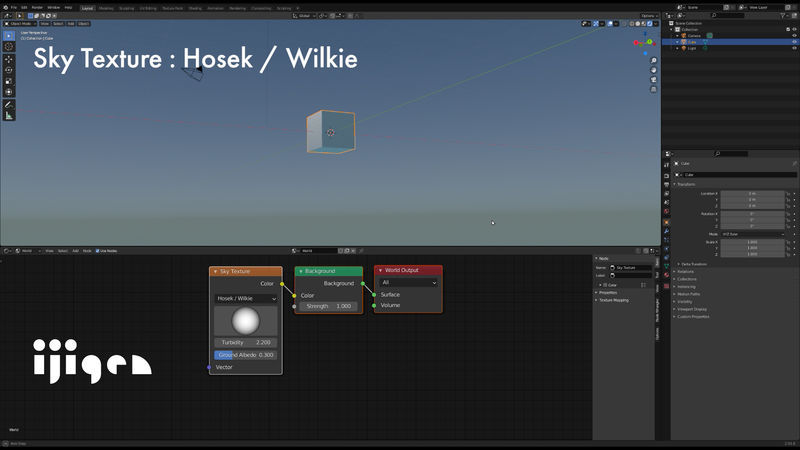Image resolution: width=800 pixels, height=450 pixels.
Task: Select the Annotate tool
Action: click(9, 105)
